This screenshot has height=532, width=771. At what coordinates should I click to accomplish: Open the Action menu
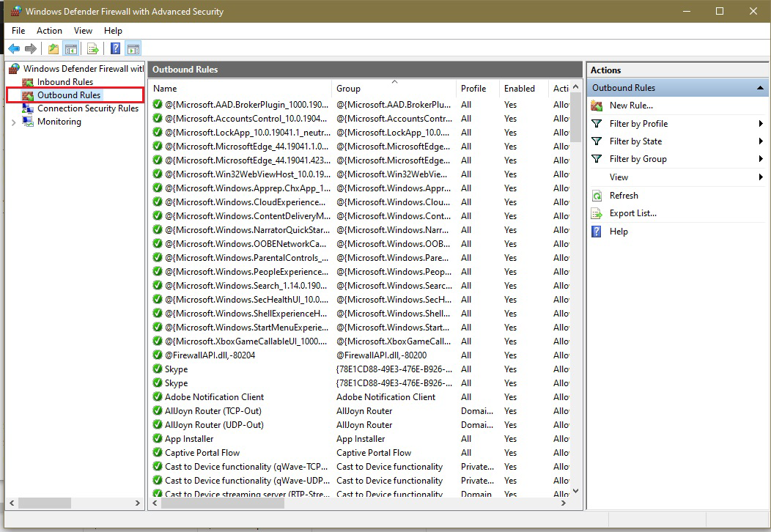pyautogui.click(x=49, y=31)
